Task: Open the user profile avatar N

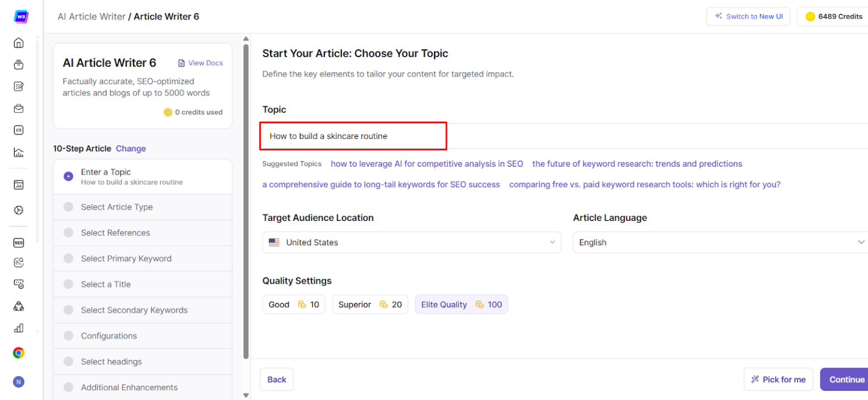Action: 19,382
